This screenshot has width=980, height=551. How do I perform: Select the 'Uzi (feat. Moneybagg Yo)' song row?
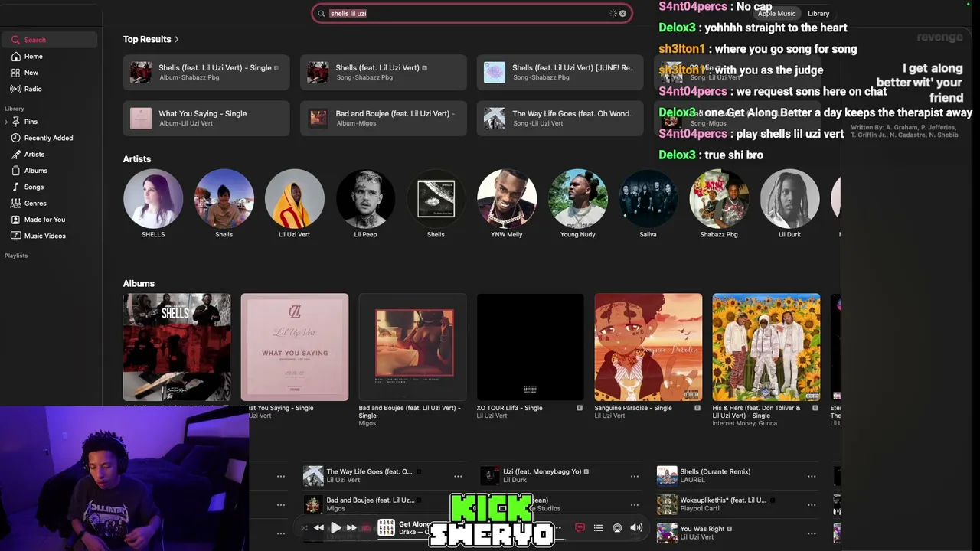tap(561, 476)
